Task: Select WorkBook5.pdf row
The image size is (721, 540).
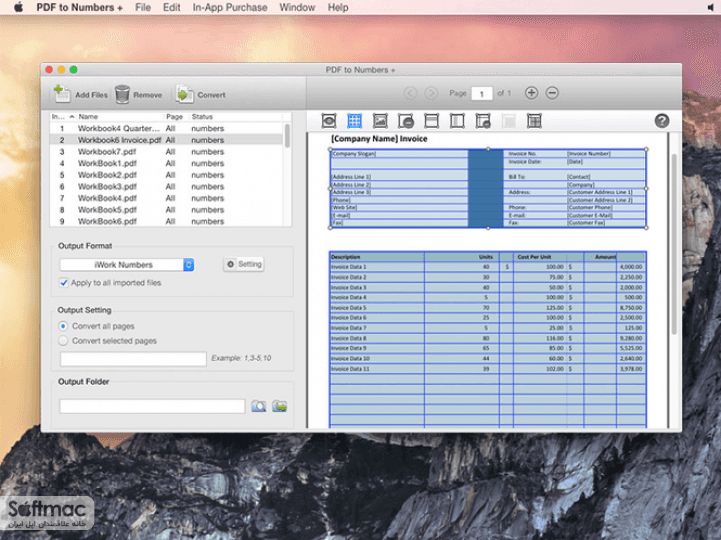Action: (x=166, y=210)
